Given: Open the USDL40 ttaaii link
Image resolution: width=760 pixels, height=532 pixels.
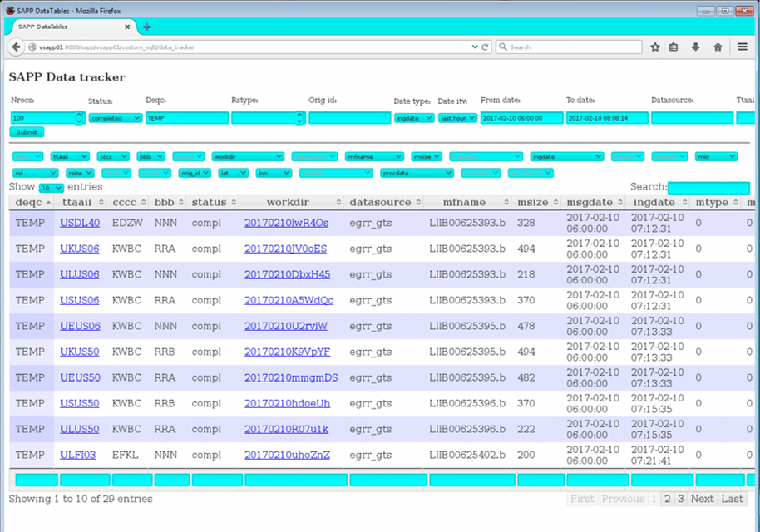Looking at the screenshot, I should coord(80,223).
